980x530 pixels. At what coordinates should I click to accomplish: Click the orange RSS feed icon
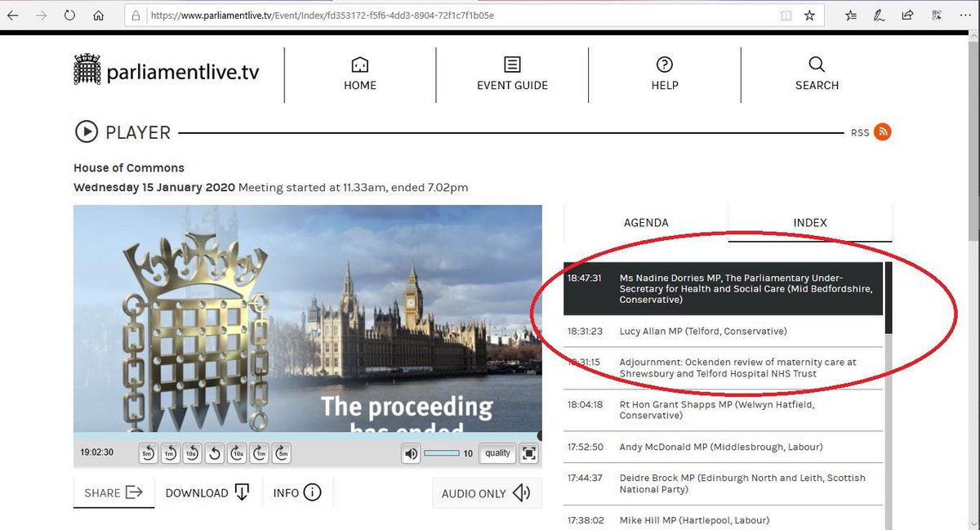pos(882,132)
